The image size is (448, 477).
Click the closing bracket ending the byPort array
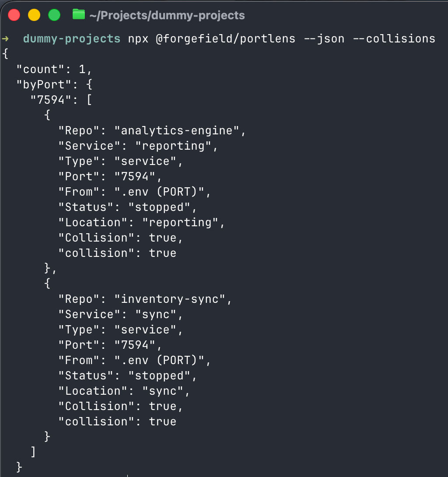click(x=33, y=452)
